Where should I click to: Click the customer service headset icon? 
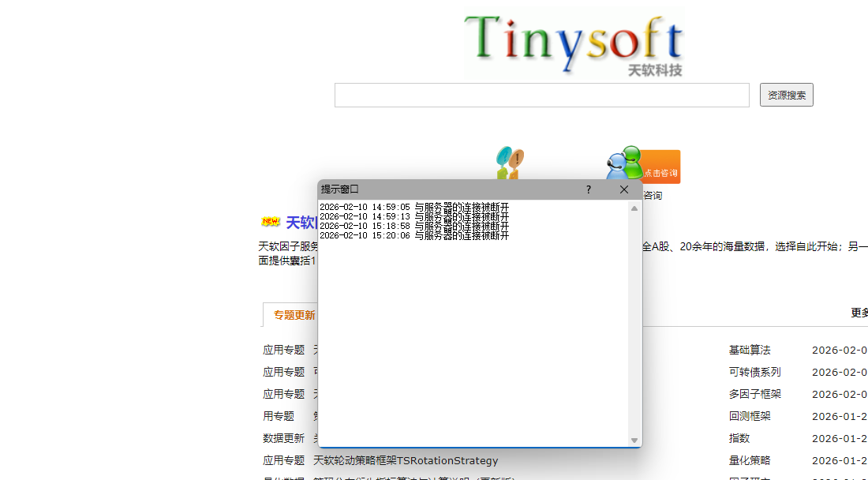pos(624,163)
